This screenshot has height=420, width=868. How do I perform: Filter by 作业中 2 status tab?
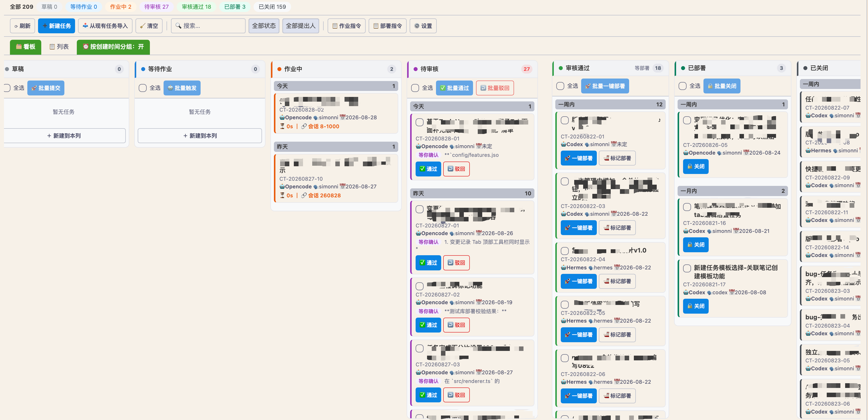point(121,7)
